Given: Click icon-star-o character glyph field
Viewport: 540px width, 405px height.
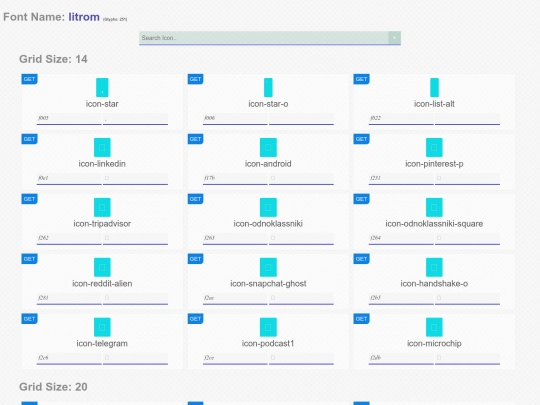Looking at the screenshot, I should 301,118.
